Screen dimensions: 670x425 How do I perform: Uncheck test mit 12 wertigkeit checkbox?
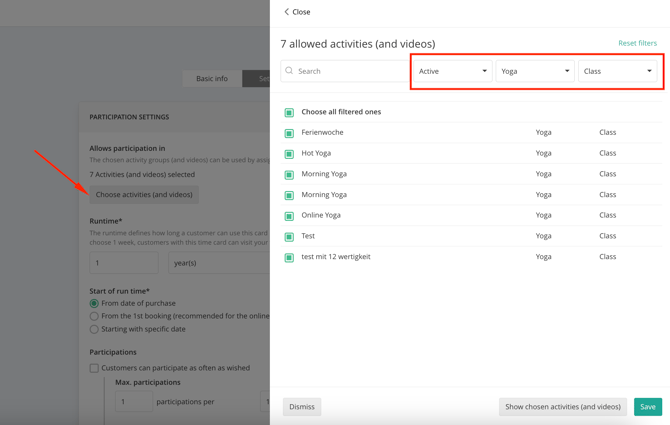[x=289, y=258]
